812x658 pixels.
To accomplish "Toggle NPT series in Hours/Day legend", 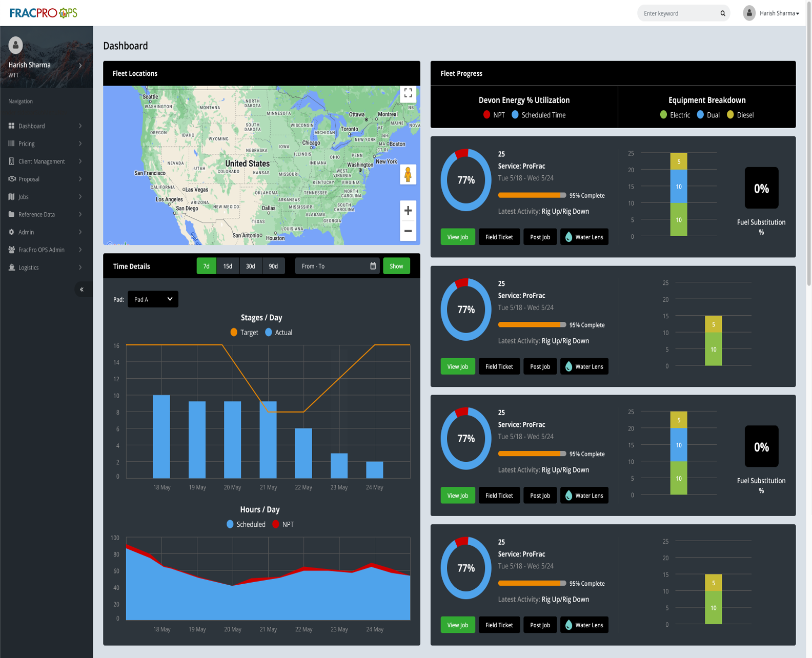I will point(283,524).
